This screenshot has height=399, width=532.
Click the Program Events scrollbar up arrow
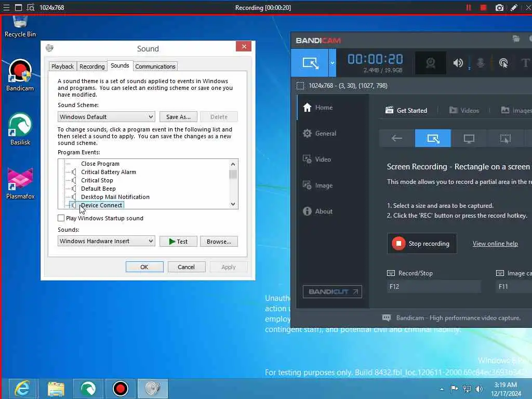pyautogui.click(x=233, y=164)
